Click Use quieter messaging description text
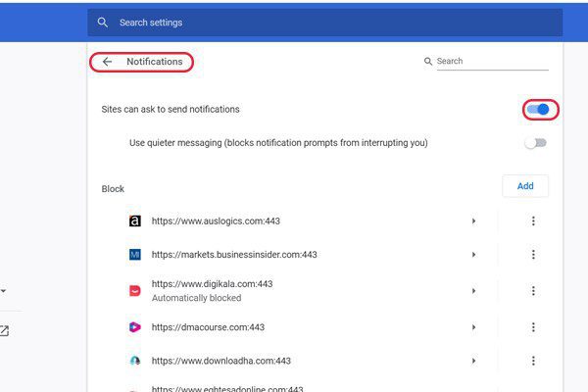 click(x=278, y=143)
